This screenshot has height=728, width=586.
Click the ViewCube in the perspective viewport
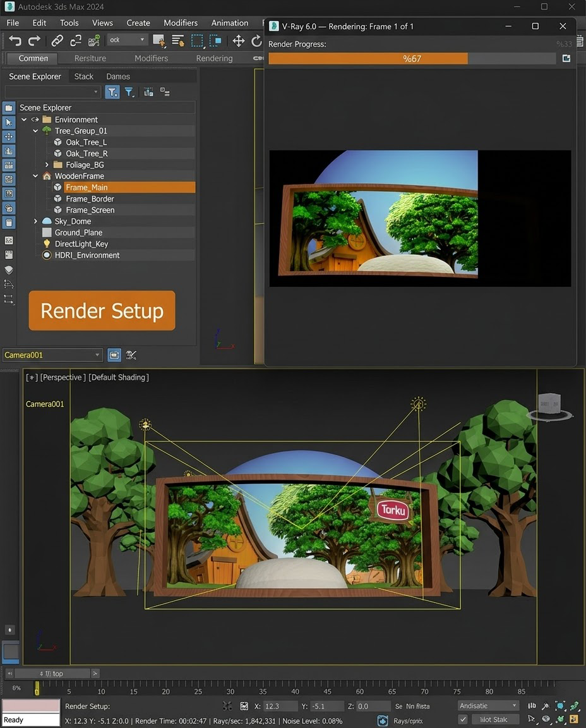tap(549, 403)
